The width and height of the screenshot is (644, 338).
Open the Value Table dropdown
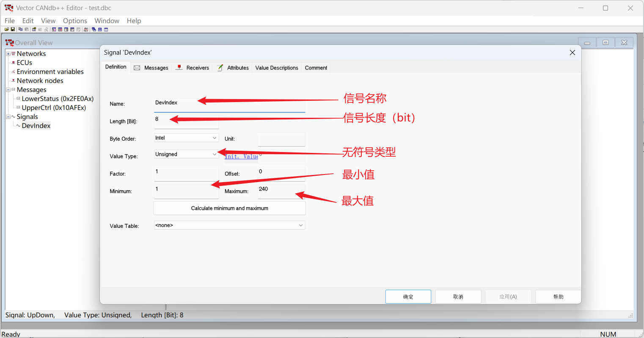click(x=300, y=225)
